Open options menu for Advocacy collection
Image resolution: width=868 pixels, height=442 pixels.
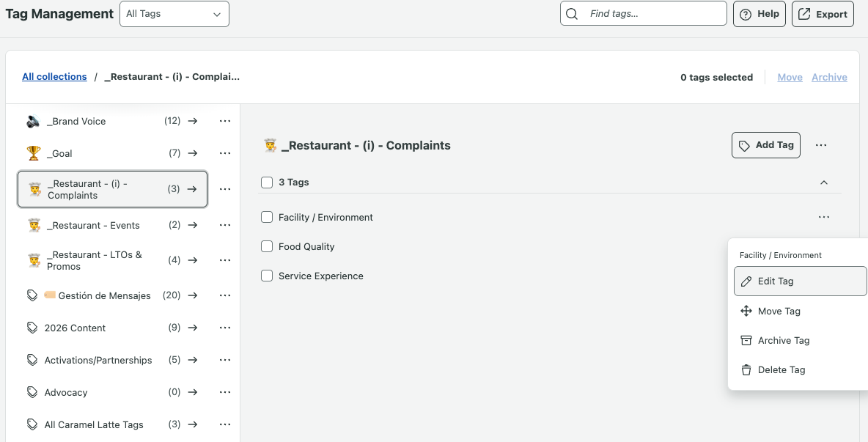225,392
